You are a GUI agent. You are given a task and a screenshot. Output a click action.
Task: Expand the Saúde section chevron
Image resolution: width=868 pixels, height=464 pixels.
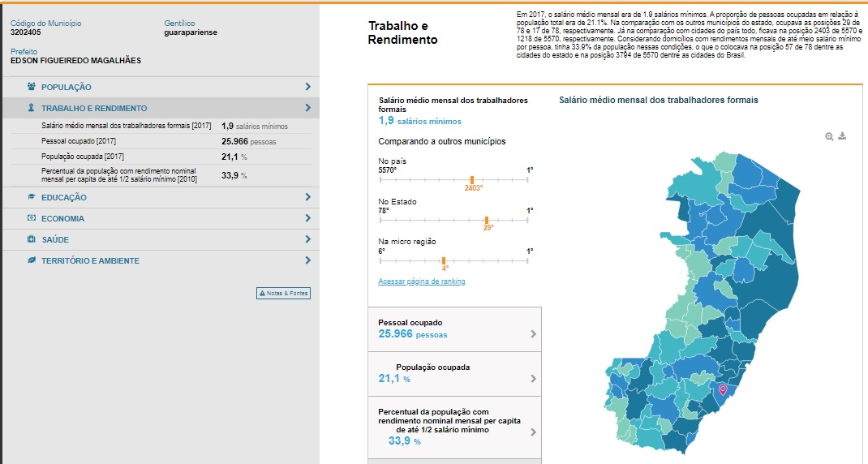coord(307,238)
